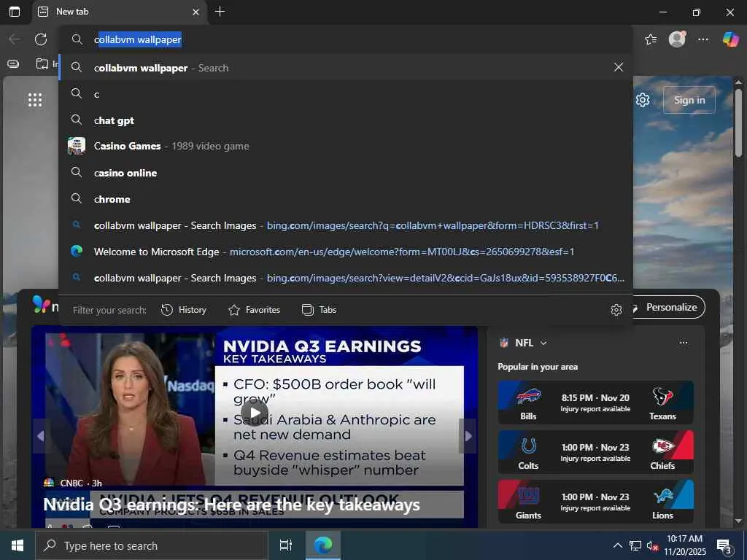Filter suggestions by History
The image size is (747, 560).
[x=183, y=310]
